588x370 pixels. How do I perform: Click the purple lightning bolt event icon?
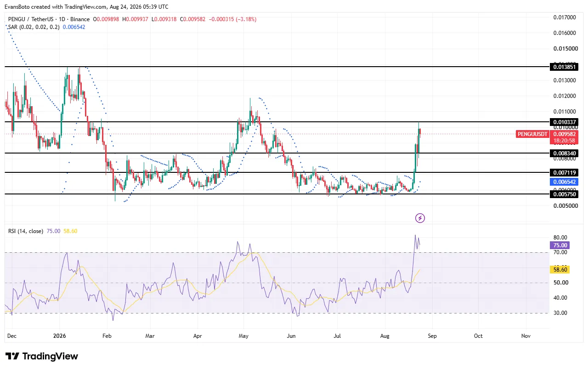(420, 218)
